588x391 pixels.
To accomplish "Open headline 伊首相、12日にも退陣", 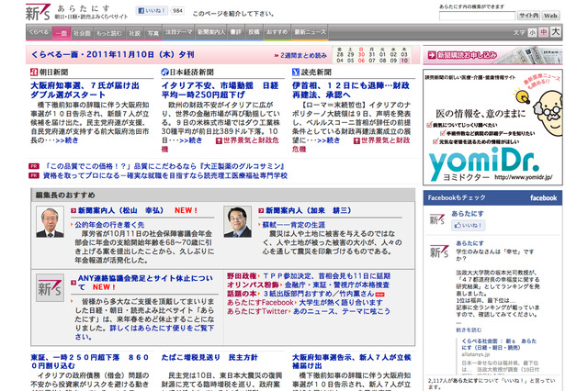I will click(351, 90).
